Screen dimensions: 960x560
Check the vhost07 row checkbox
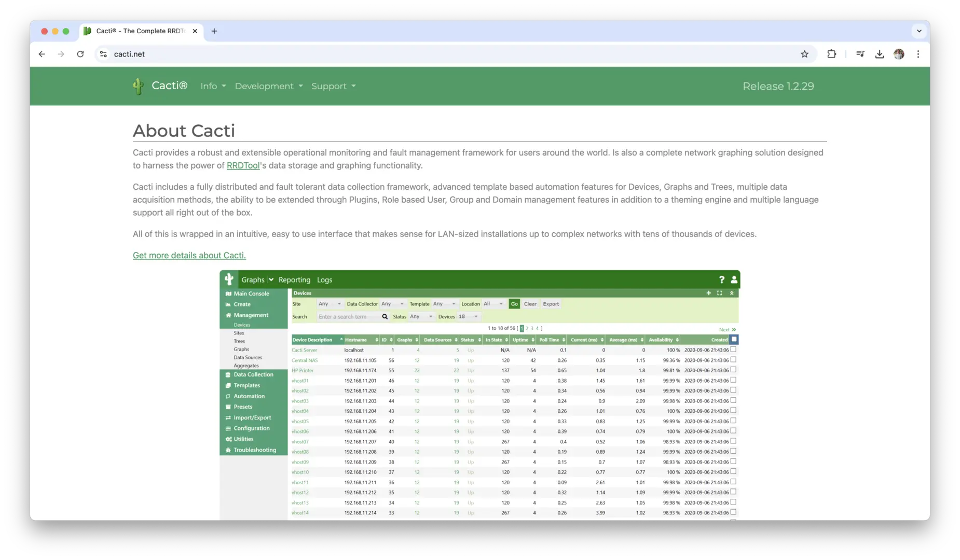(x=733, y=441)
